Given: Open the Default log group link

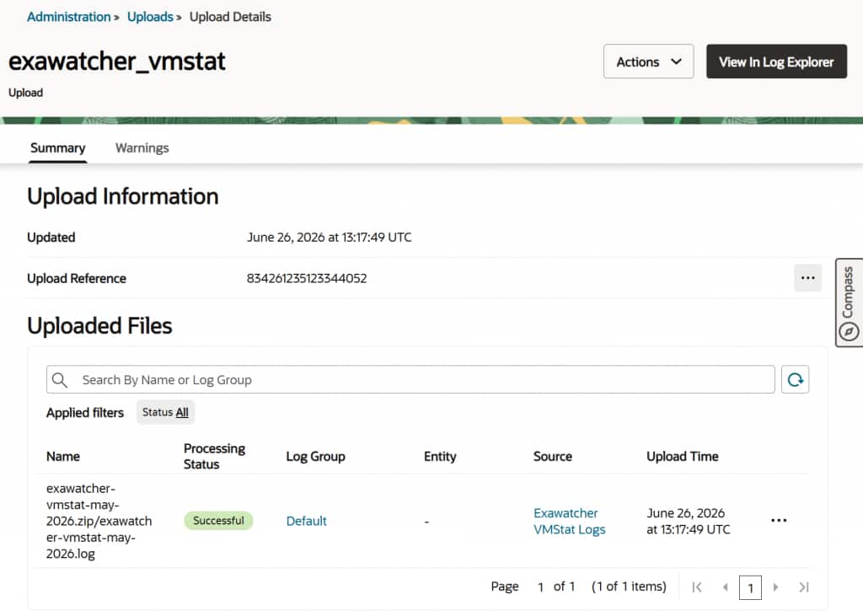Looking at the screenshot, I should click(306, 521).
